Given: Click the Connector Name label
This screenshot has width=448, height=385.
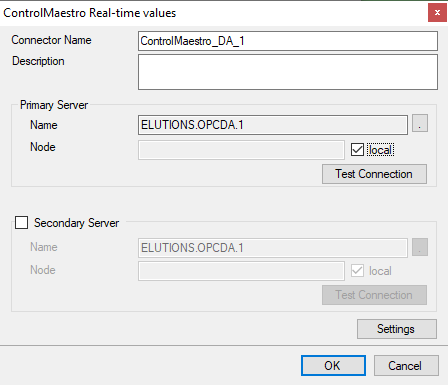Looking at the screenshot, I should point(51,40).
